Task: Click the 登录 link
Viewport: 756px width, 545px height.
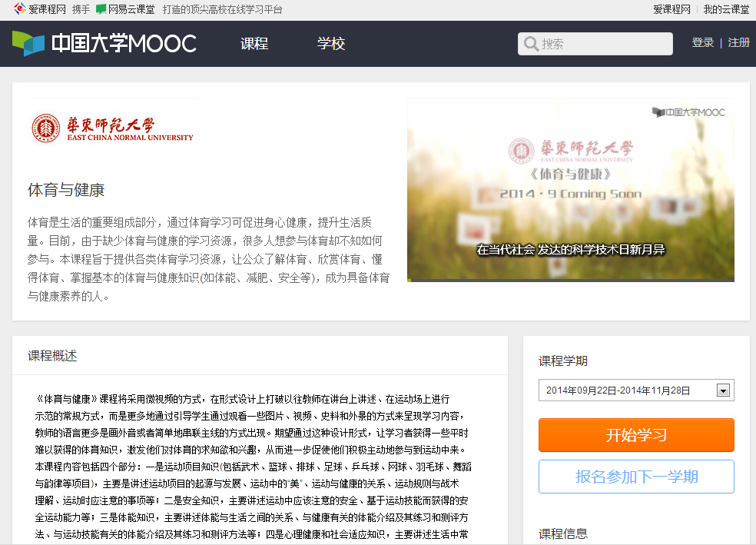Action: (x=702, y=42)
